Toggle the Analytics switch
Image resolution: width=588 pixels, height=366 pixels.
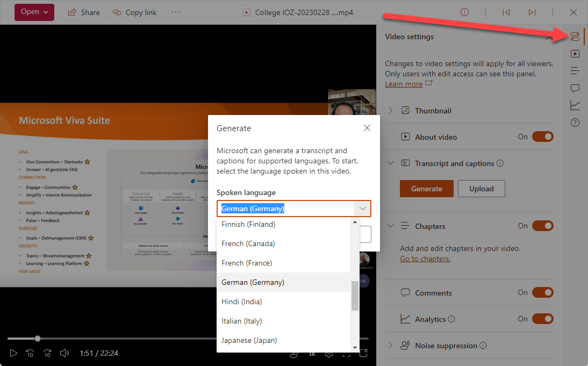(x=543, y=319)
